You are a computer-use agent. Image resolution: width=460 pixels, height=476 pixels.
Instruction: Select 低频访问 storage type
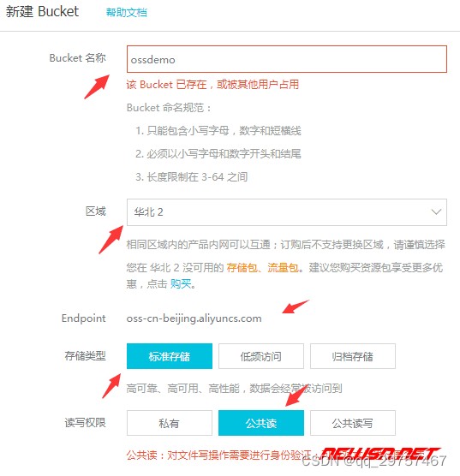click(x=261, y=356)
